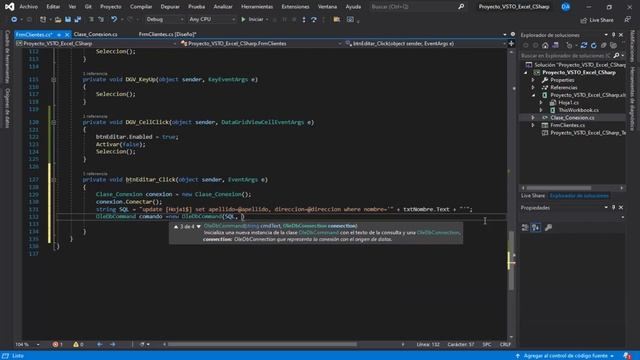Collapse the DGV_KeyUp method outline
640x360 pixels.
coord(53,80)
